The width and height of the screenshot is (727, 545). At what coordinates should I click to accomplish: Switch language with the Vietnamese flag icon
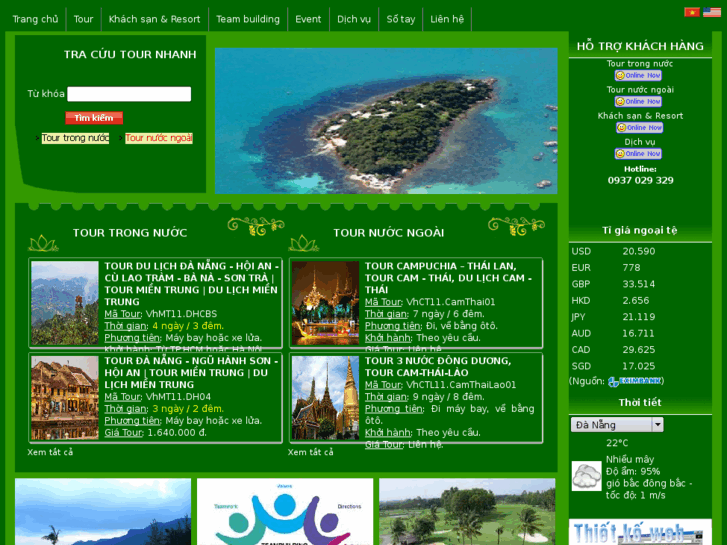(x=692, y=12)
